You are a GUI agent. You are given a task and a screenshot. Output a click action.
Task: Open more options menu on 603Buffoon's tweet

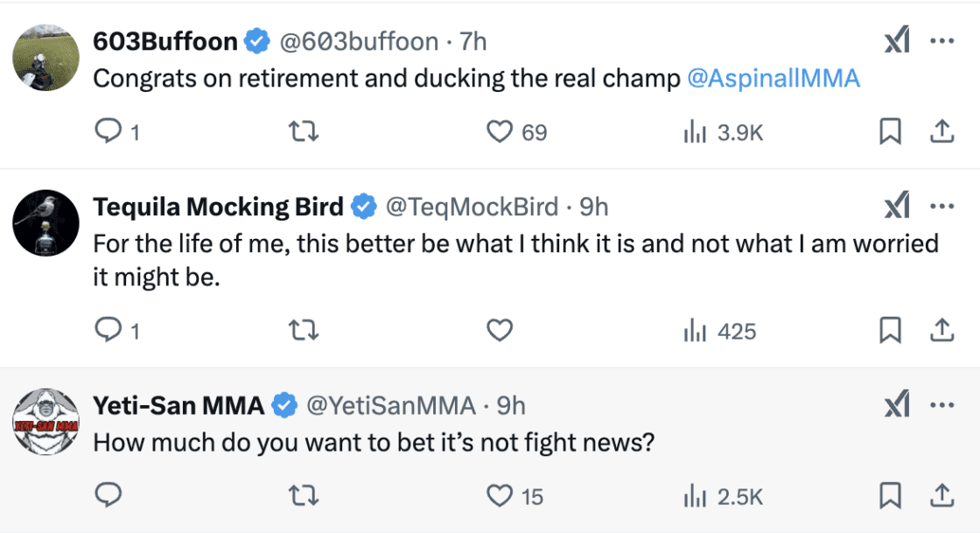(x=942, y=40)
